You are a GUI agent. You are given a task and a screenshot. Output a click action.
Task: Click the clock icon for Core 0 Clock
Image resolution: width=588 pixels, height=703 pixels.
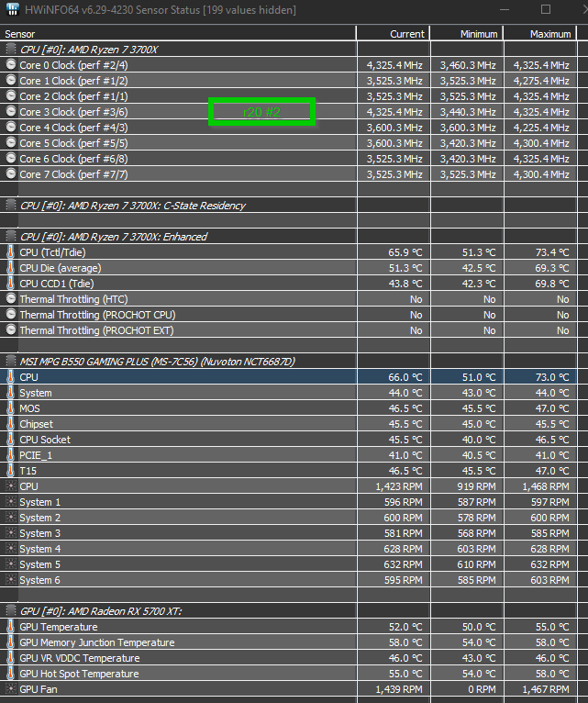11,64
